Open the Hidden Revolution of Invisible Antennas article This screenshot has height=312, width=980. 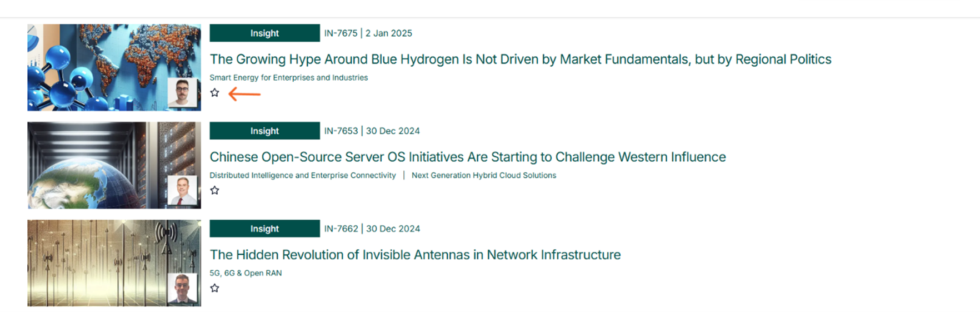coord(415,255)
